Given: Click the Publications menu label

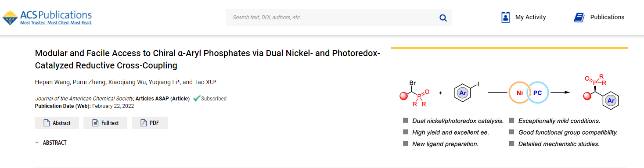Looking at the screenshot, I should [x=607, y=17].
